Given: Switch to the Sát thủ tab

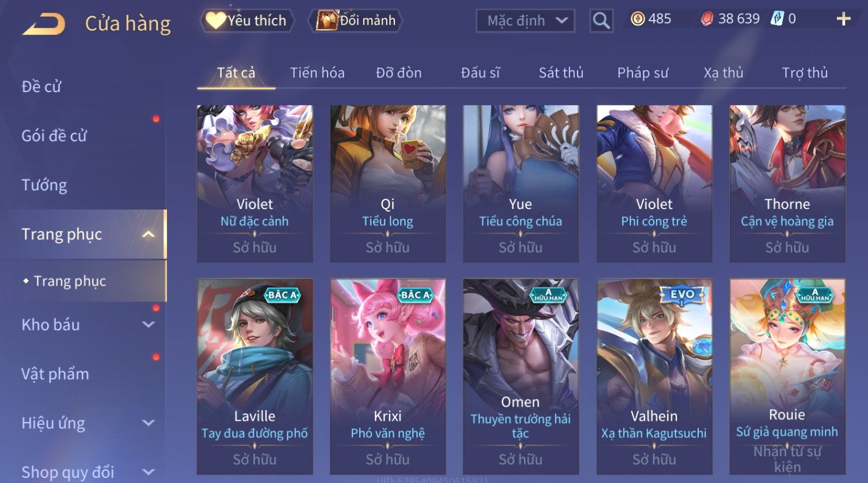Looking at the screenshot, I should coord(561,73).
